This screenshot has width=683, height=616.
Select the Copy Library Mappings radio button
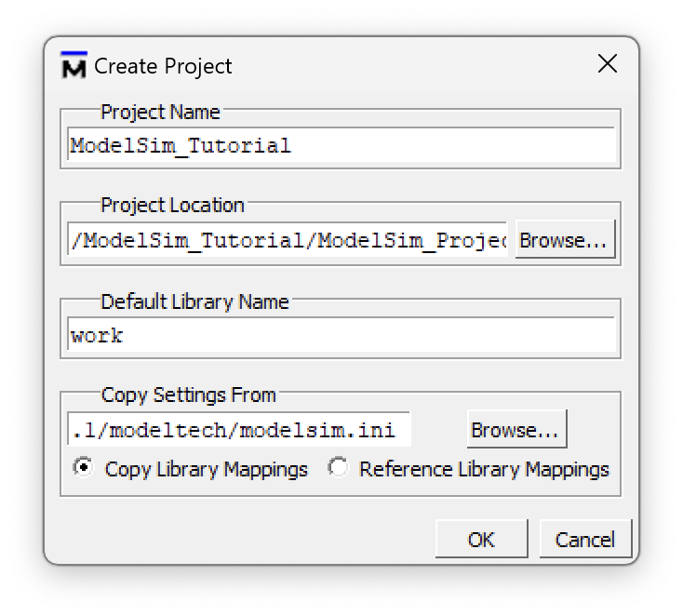(x=83, y=467)
